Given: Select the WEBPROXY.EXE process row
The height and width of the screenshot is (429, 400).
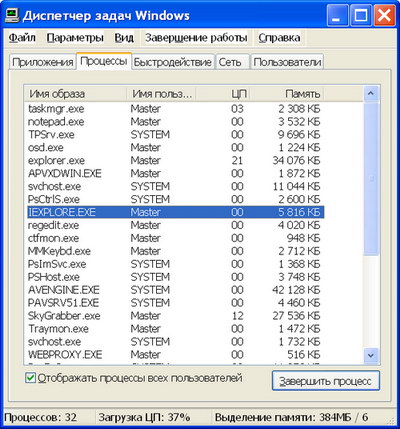Looking at the screenshot, I should click(176, 354).
